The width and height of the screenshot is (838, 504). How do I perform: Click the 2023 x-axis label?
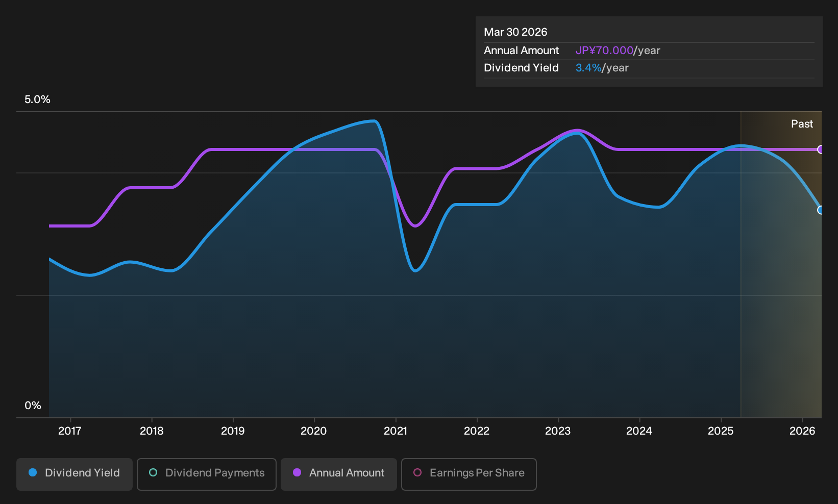tap(558, 431)
